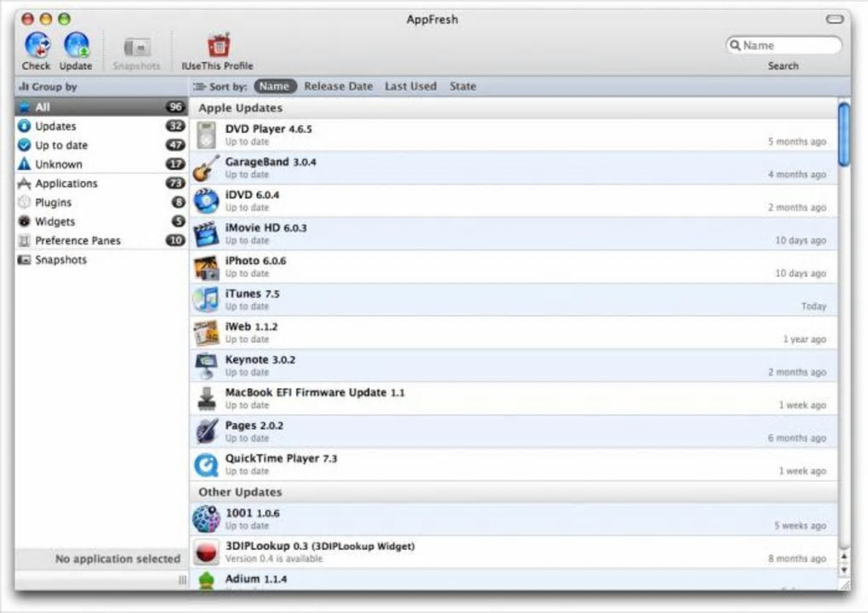Select the QuickTime Player icon

[206, 465]
